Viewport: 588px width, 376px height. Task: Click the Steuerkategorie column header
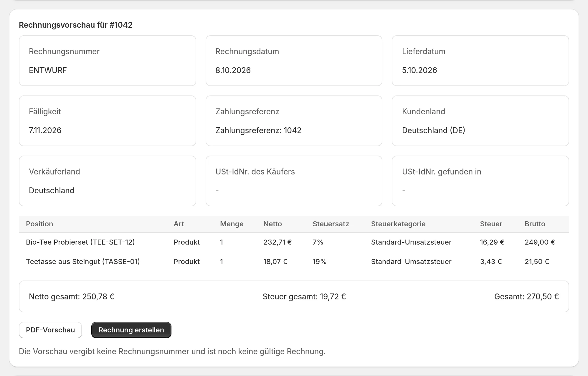pyautogui.click(x=398, y=224)
